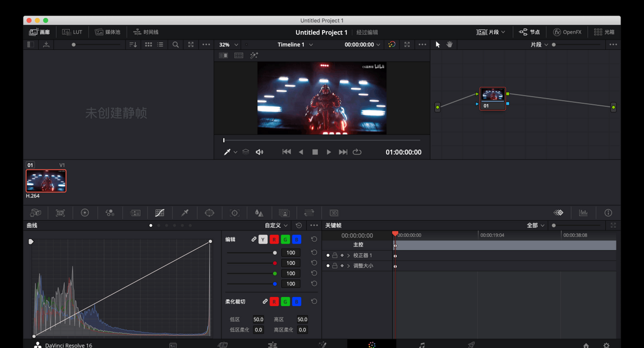644x348 pixels.
Task: Reset all curves with reset icon
Action: 299,226
